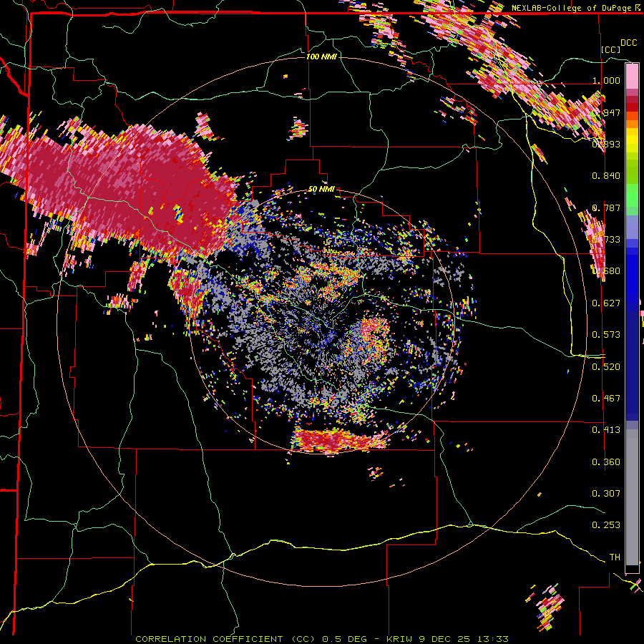
Task: Click the [CC] units label
Action: [610, 49]
